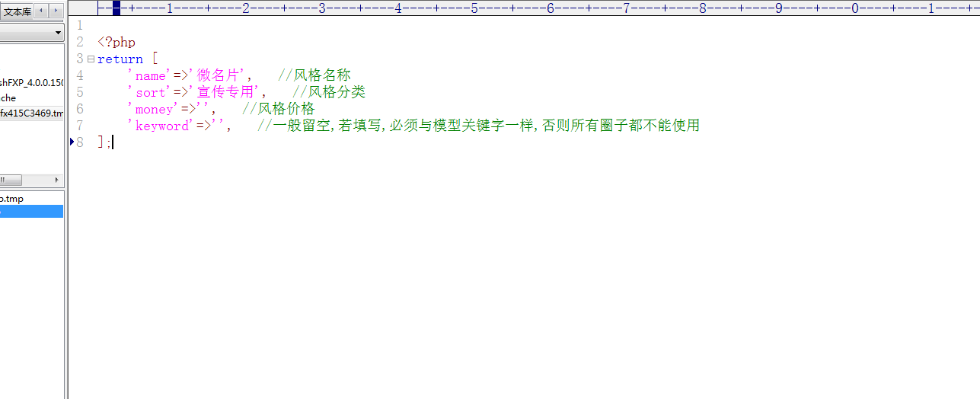
Task: Select the 'che' folder entry
Action: point(8,98)
